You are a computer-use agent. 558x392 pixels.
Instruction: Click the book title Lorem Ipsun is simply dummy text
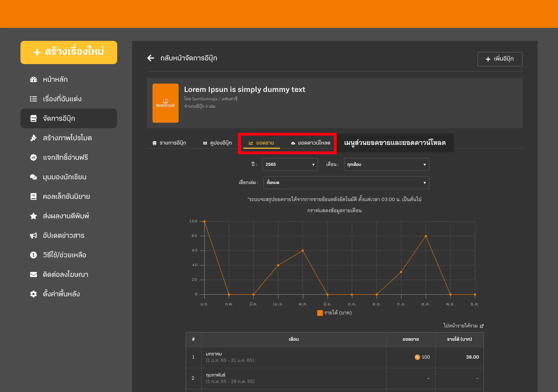click(245, 89)
